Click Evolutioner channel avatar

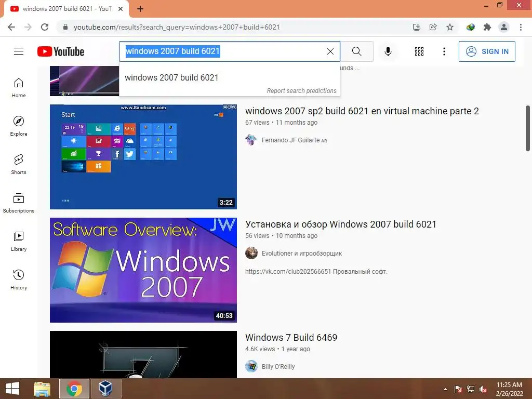point(251,253)
